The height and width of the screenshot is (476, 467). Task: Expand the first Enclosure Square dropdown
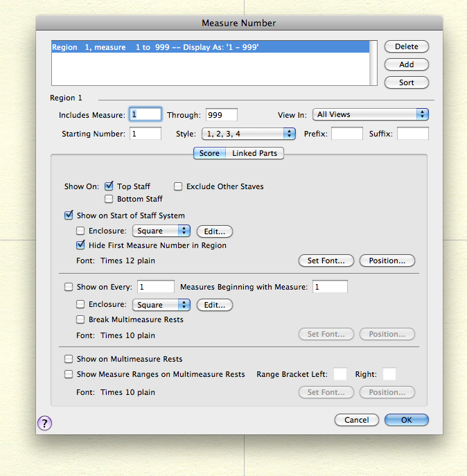point(162,231)
